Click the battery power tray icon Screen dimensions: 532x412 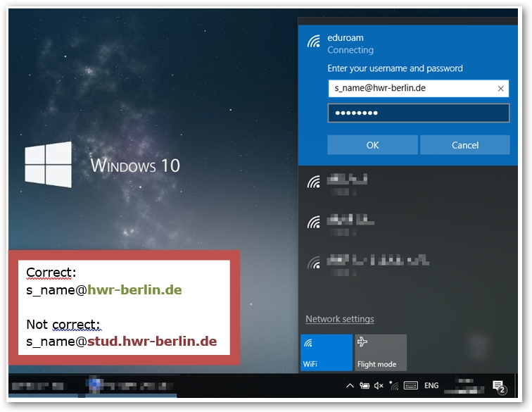click(x=365, y=385)
